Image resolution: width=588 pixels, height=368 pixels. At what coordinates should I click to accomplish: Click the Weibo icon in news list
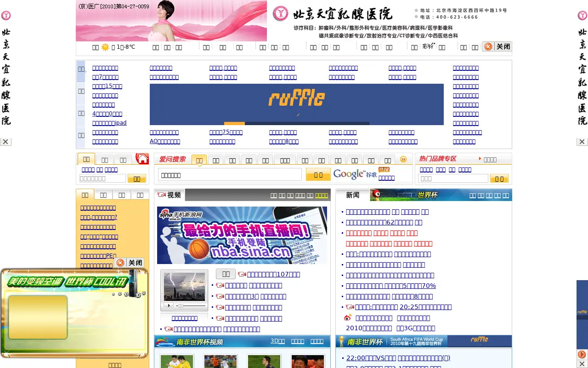(348, 318)
